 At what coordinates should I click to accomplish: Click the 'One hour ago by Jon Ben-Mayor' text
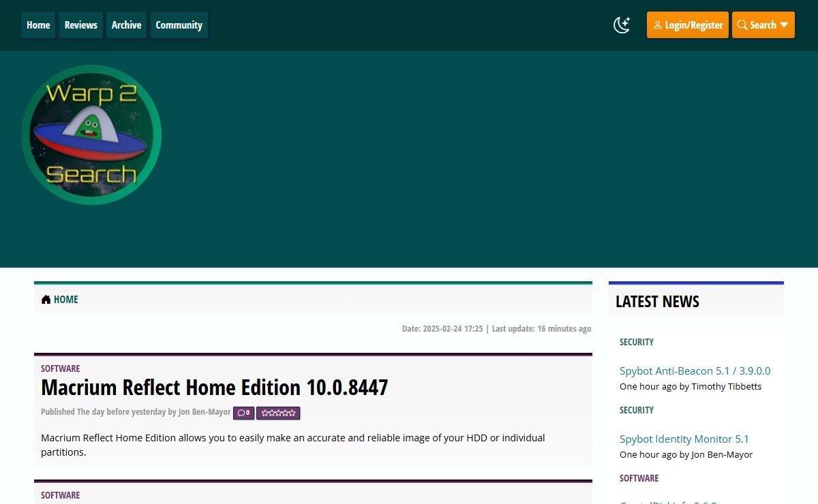coord(686,455)
